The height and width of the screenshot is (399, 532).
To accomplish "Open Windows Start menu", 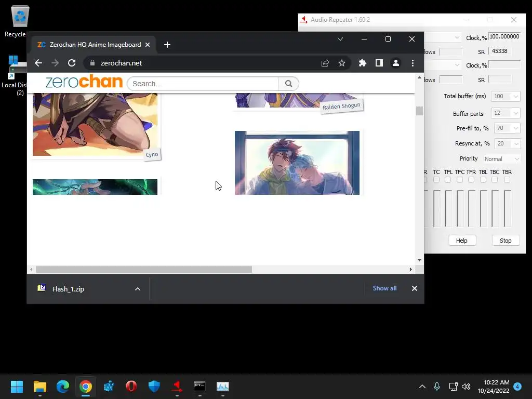I will pyautogui.click(x=17, y=387).
